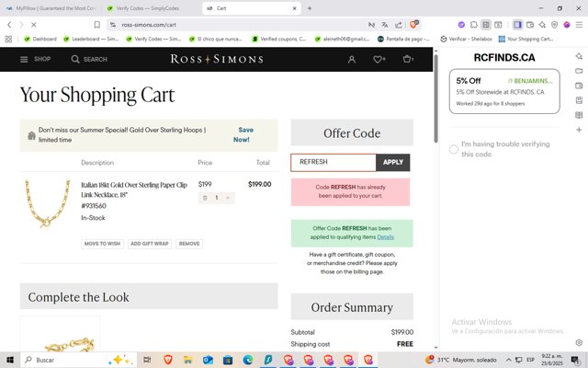Open the Dashboard bookmark

point(40,39)
